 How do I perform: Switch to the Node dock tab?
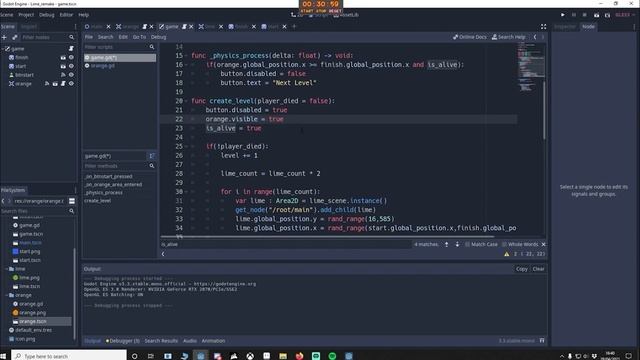pos(588,27)
